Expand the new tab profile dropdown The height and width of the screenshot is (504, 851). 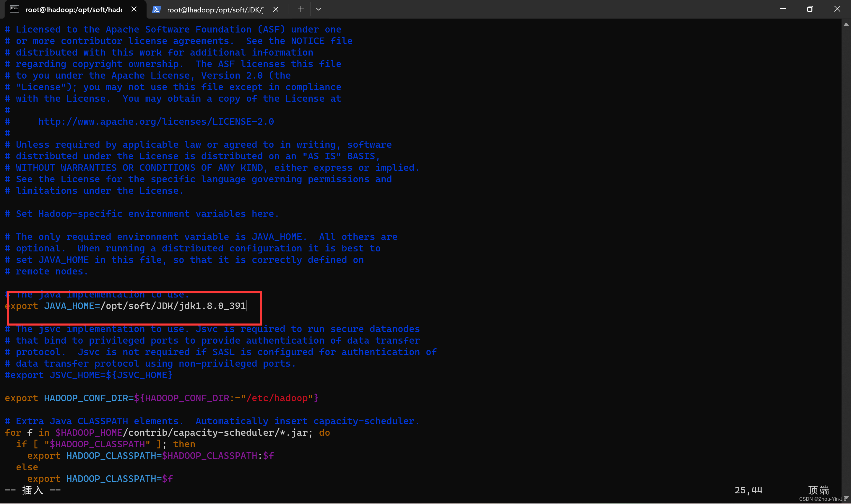[318, 9]
